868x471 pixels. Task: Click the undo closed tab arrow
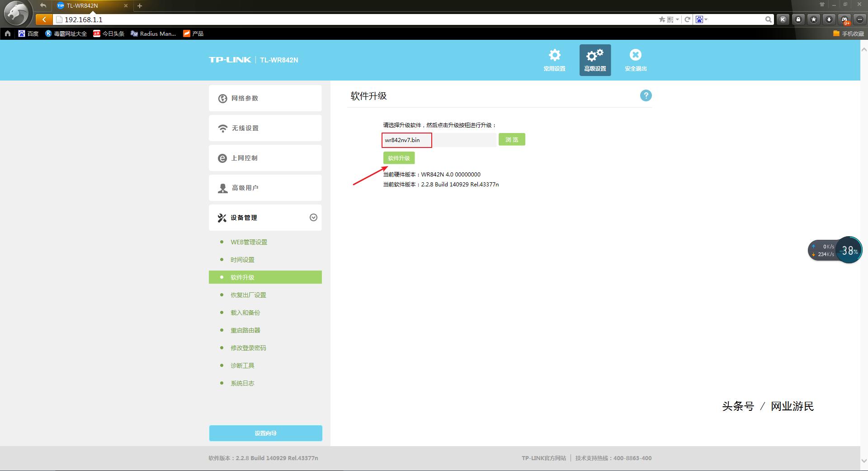click(x=43, y=5)
